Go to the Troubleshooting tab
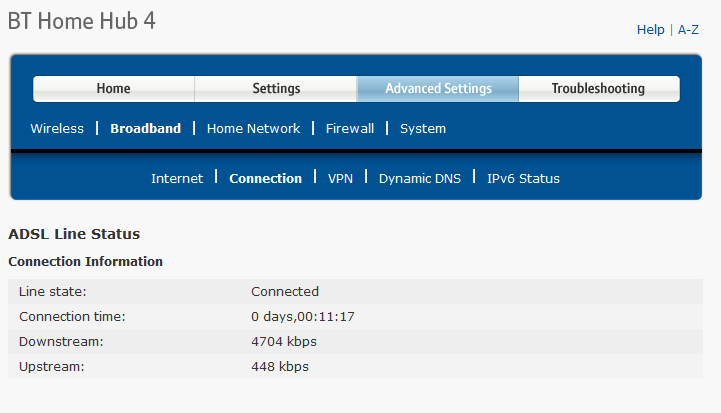Screen dimensions: 721x413 599,89
